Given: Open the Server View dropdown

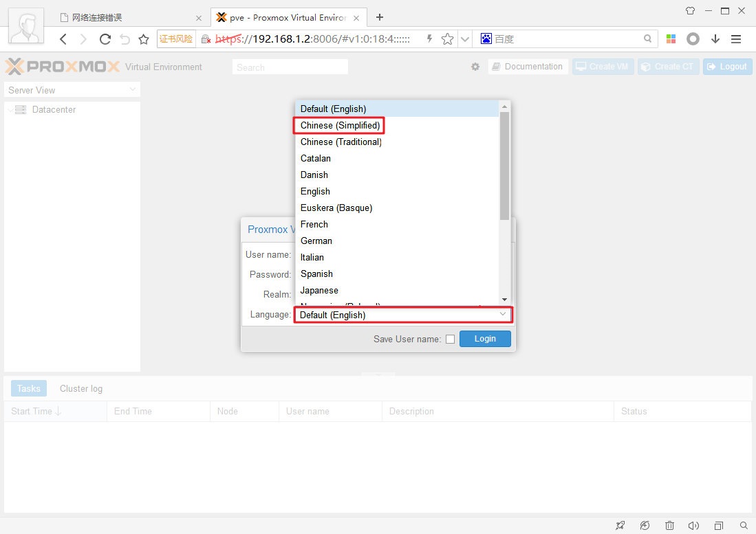Looking at the screenshot, I should (x=72, y=90).
